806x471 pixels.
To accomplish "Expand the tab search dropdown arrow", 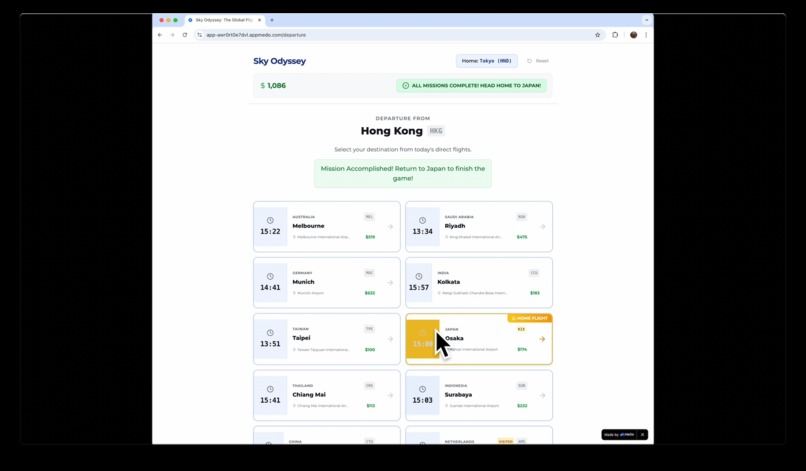I will click(646, 20).
